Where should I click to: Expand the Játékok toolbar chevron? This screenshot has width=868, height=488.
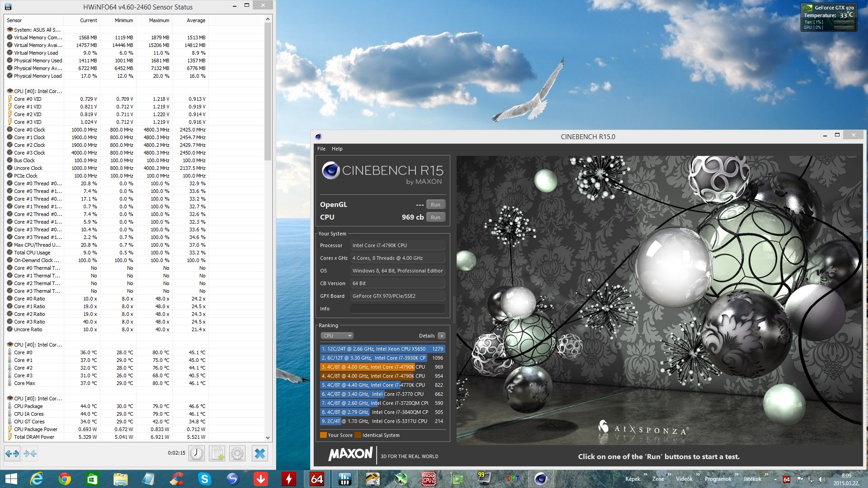(x=766, y=474)
